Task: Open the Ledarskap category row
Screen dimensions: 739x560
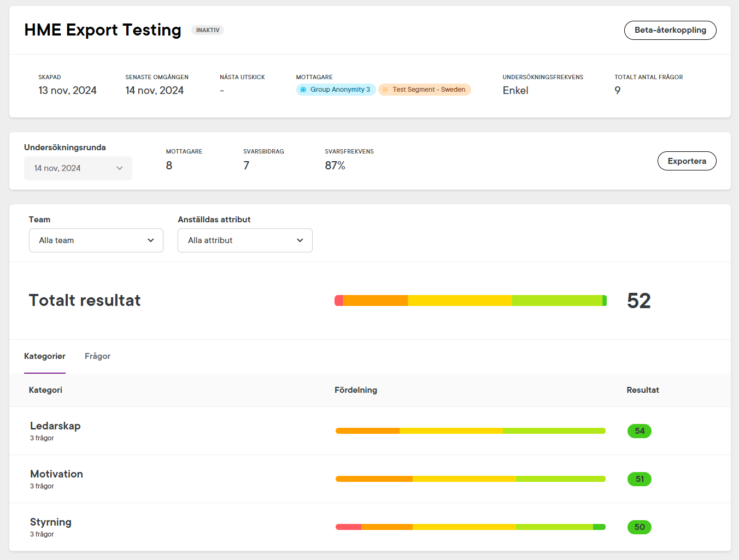Action: pyautogui.click(x=55, y=426)
